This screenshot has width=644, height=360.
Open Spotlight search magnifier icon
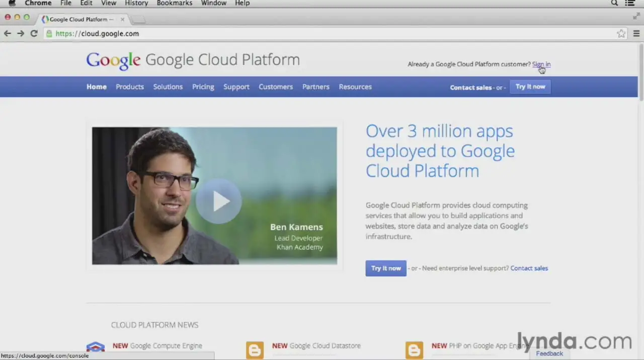click(x=614, y=3)
